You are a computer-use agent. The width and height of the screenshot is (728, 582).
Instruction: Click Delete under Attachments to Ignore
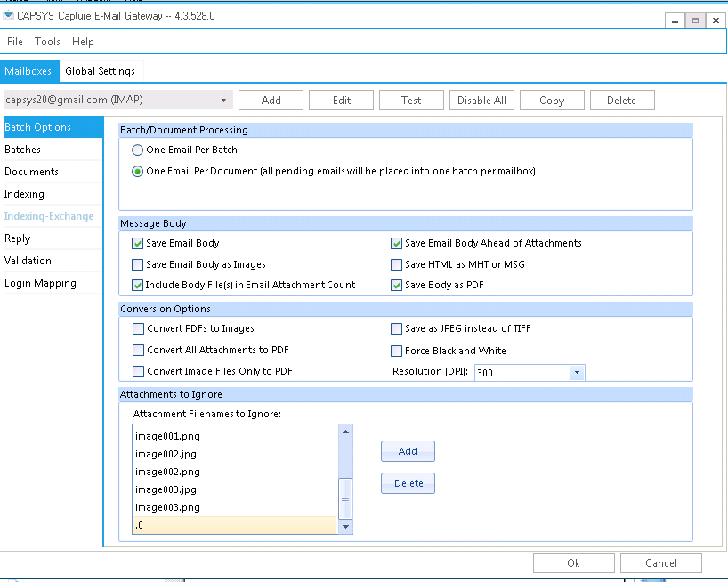pyautogui.click(x=408, y=483)
